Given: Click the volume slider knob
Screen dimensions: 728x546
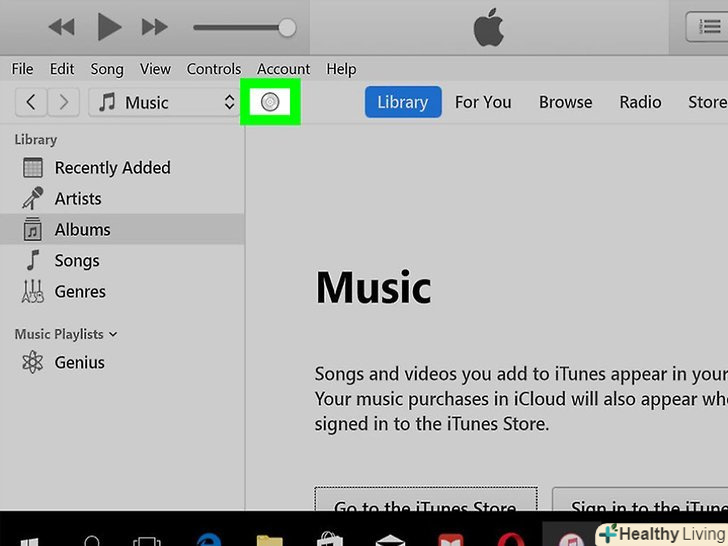Looking at the screenshot, I should [287, 27].
